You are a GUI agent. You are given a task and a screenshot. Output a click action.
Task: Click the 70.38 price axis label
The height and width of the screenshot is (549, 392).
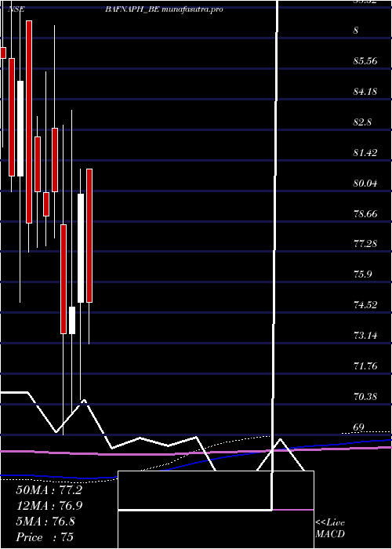click(365, 397)
